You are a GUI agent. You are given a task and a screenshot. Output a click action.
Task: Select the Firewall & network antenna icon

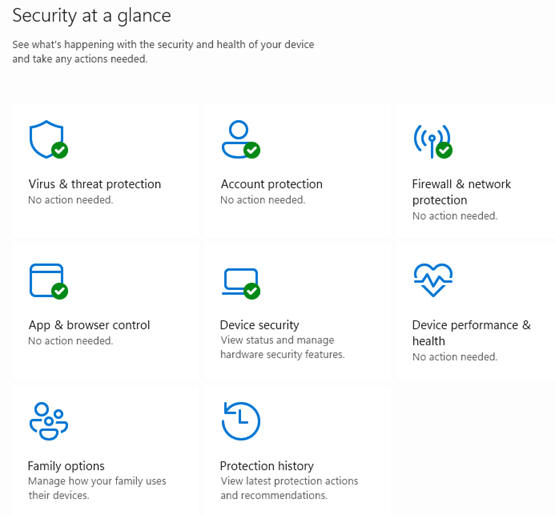point(433,141)
